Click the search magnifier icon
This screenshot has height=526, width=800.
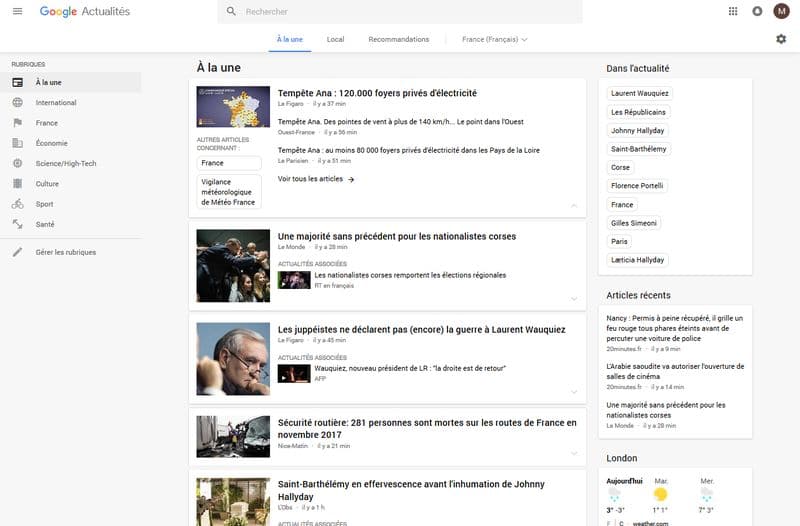point(231,11)
